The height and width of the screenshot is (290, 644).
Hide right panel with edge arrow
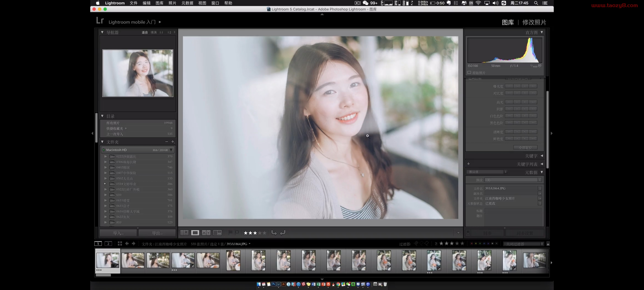(551, 133)
